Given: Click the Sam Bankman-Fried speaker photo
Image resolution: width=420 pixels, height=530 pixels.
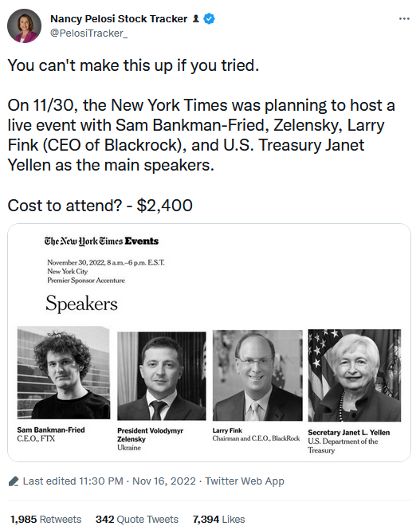Looking at the screenshot, I should point(64,372).
